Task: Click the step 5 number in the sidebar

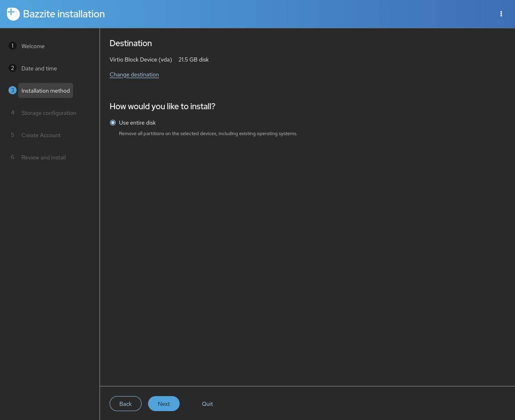Action: tap(13, 135)
